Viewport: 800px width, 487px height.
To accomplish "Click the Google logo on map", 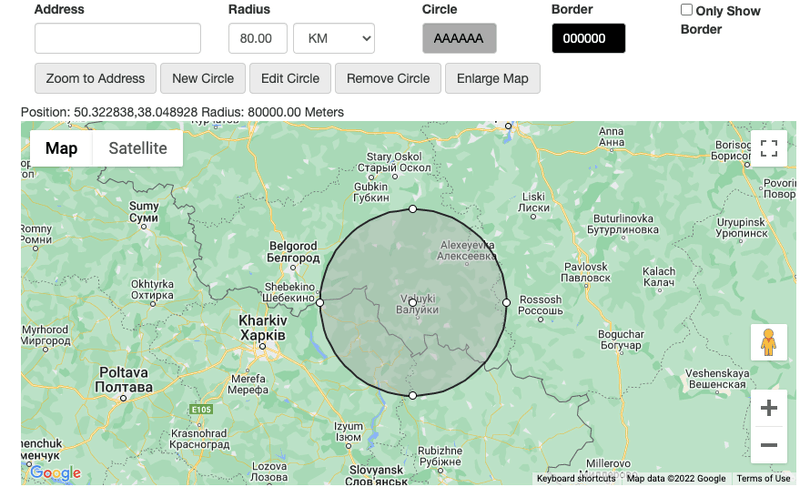I will (55, 473).
